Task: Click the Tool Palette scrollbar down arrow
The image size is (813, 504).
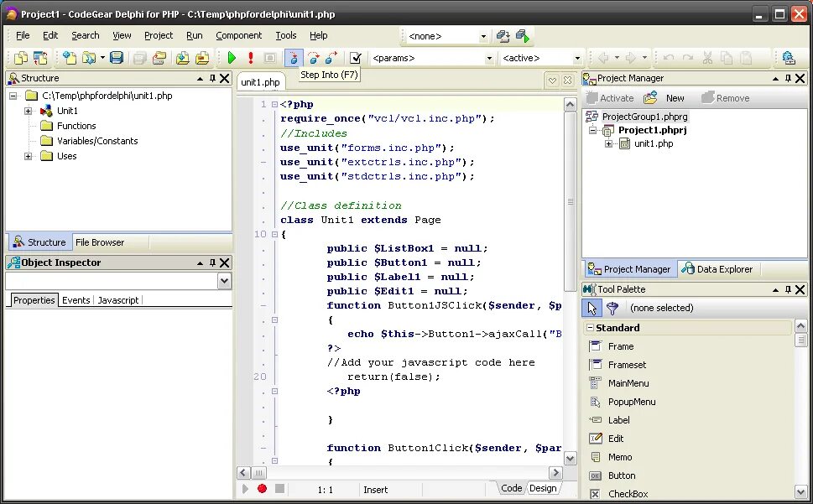Action: [800, 491]
